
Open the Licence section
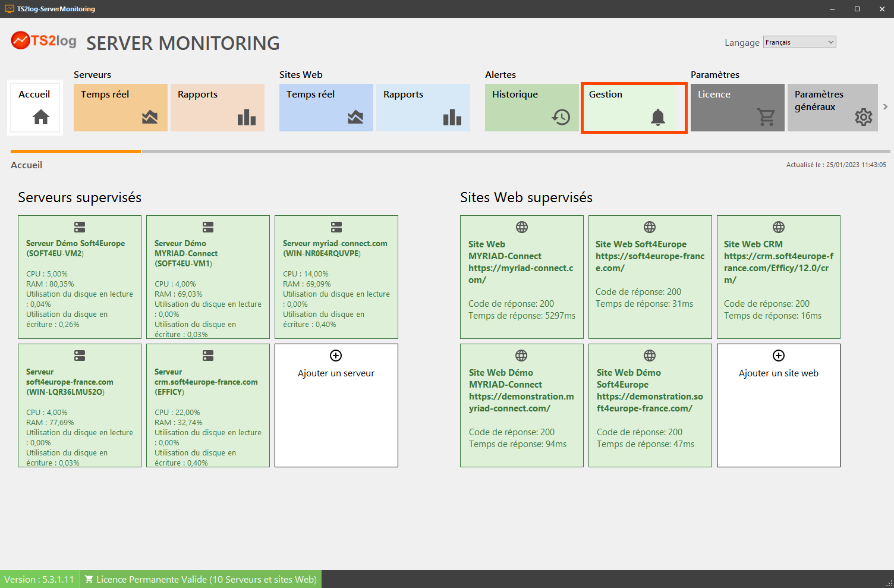pos(738,108)
